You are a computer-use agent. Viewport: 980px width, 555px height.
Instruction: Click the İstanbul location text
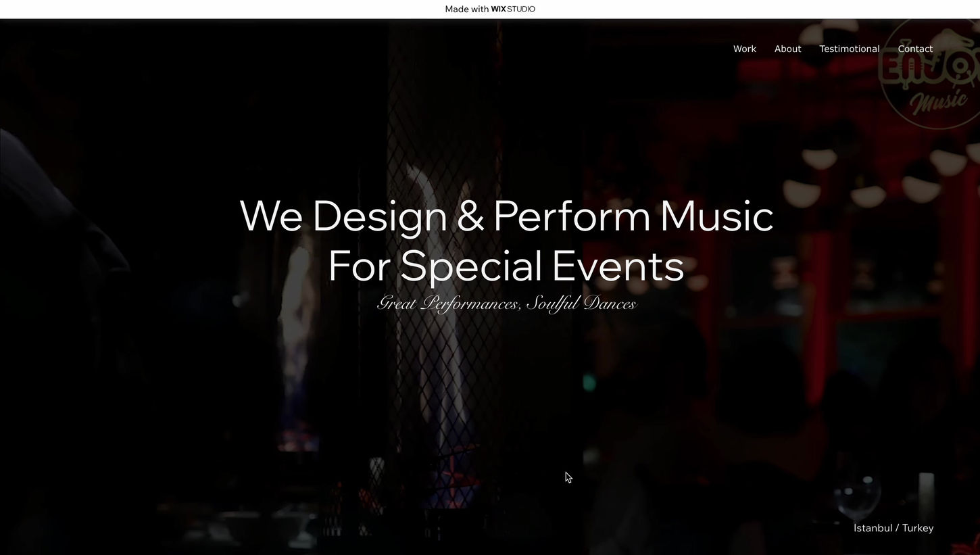(873, 528)
